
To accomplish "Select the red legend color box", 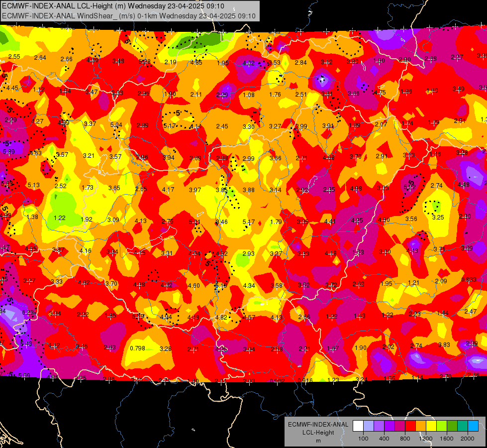I will pos(410,426).
